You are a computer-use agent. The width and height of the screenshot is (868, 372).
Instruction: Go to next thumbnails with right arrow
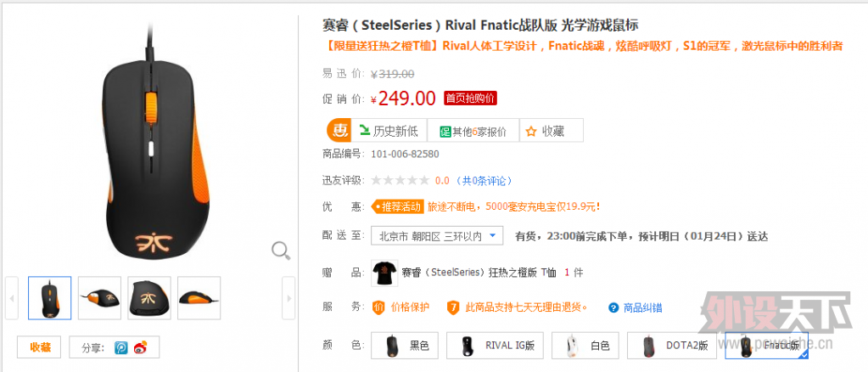[288, 298]
